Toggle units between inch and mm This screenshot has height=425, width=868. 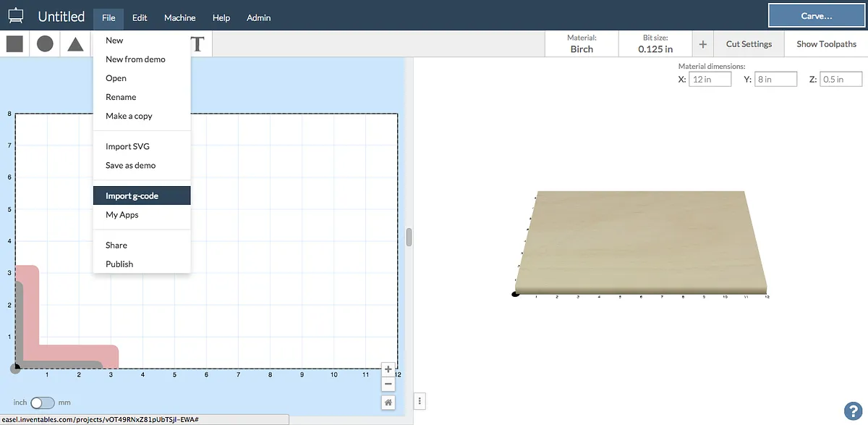43,403
